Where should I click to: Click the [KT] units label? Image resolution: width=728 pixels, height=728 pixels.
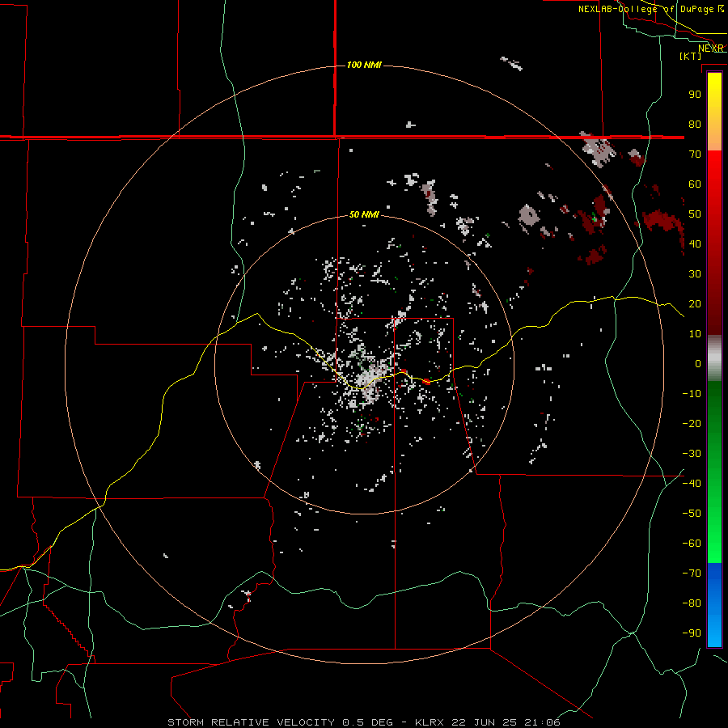(691, 56)
